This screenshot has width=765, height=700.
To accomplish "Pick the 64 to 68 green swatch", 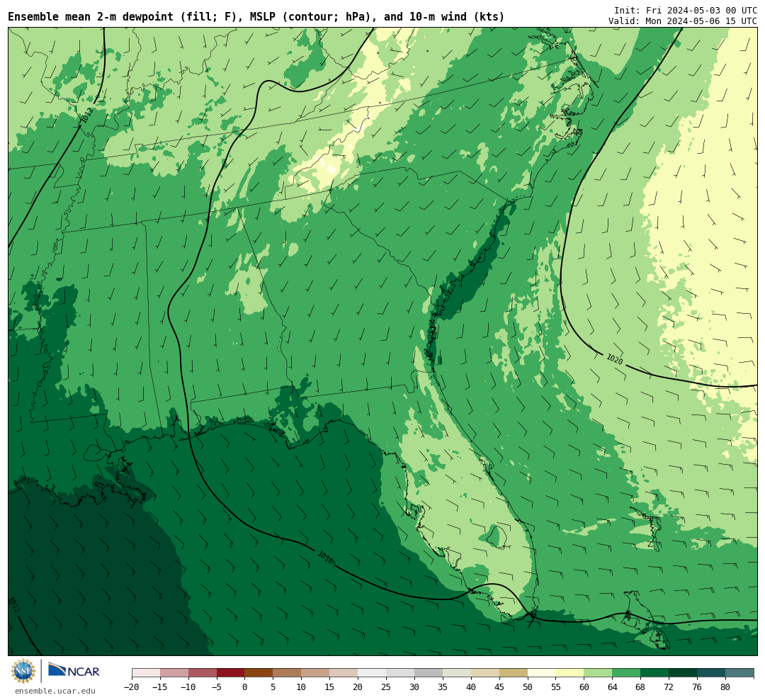I will (627, 673).
